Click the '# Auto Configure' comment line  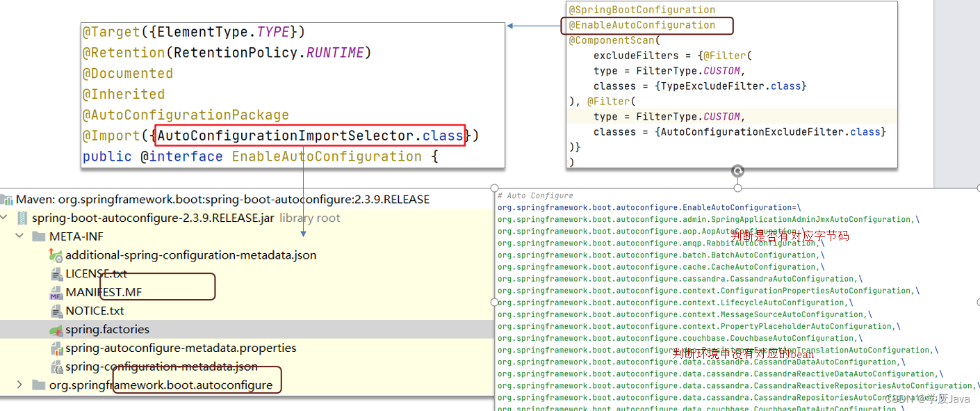tap(535, 196)
